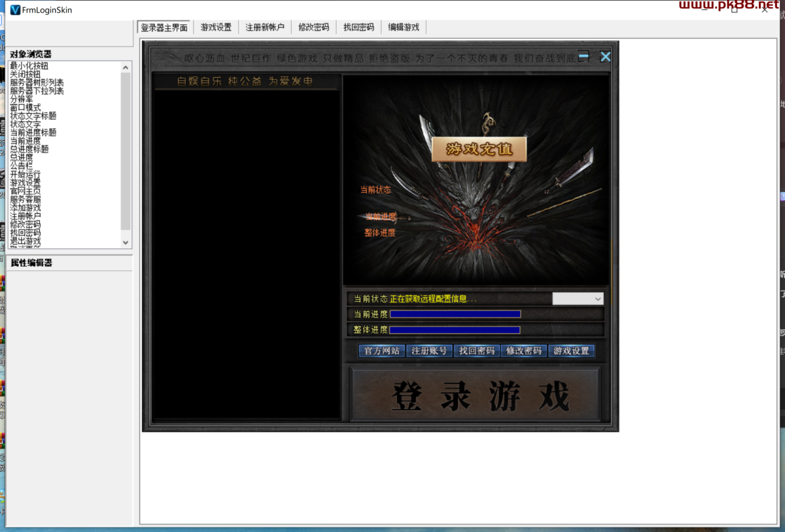
Task: Click the FrmLoginSkin title bar app icon
Action: click(x=15, y=10)
